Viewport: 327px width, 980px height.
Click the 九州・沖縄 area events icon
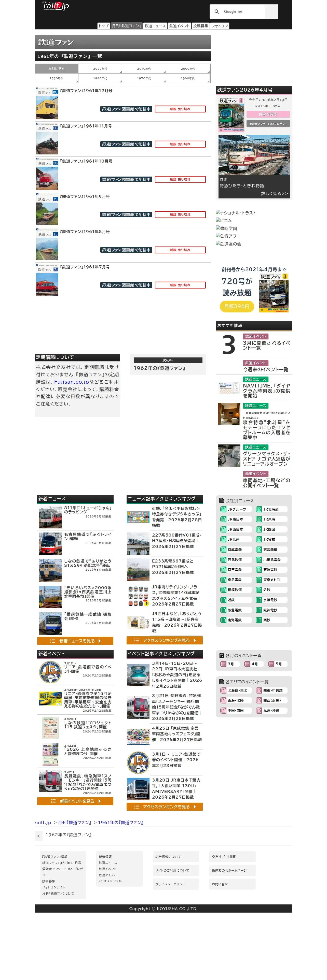259,711
